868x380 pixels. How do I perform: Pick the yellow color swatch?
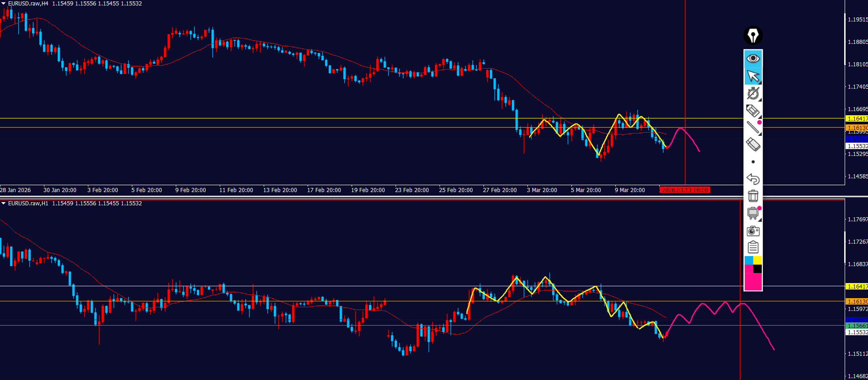coord(758,260)
